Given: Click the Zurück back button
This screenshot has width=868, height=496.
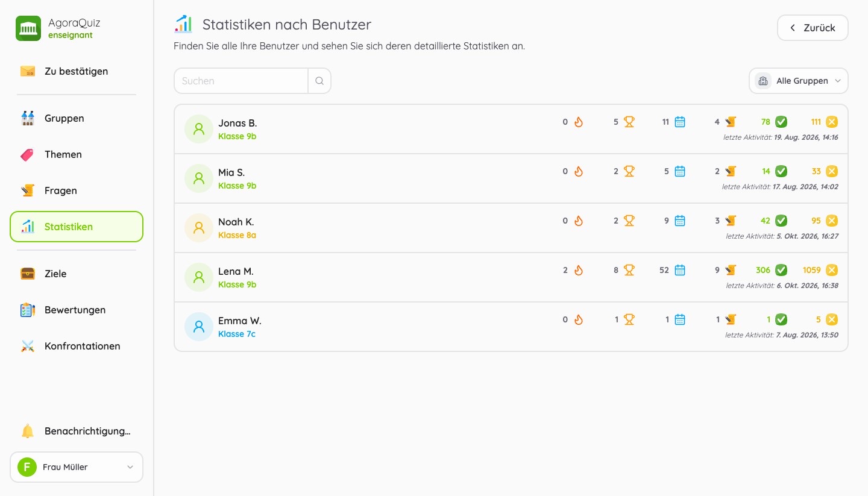Looking at the screenshot, I should click(x=813, y=28).
